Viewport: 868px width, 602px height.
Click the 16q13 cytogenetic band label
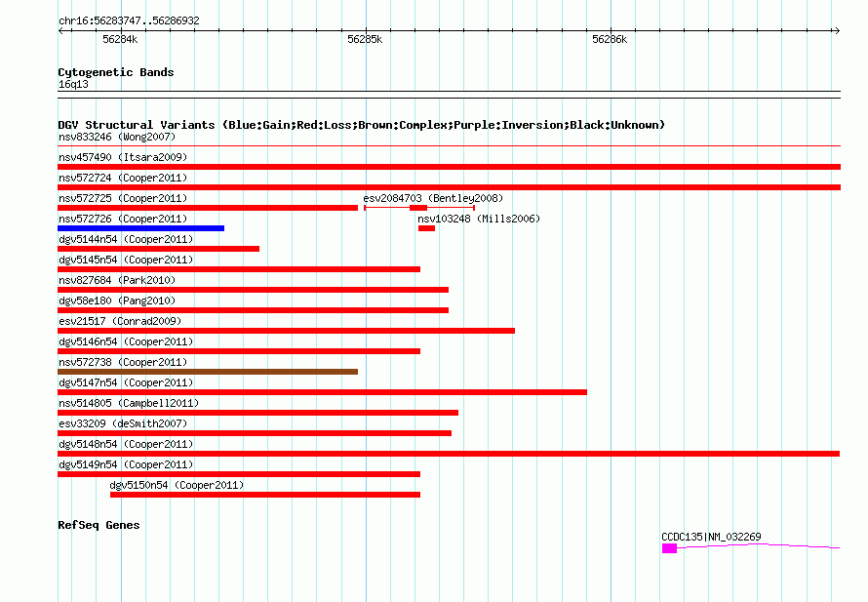pos(73,84)
